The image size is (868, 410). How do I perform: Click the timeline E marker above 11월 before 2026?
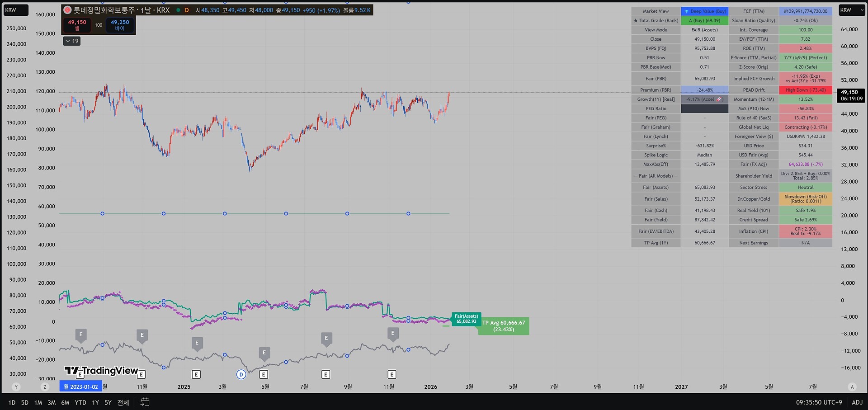point(392,374)
